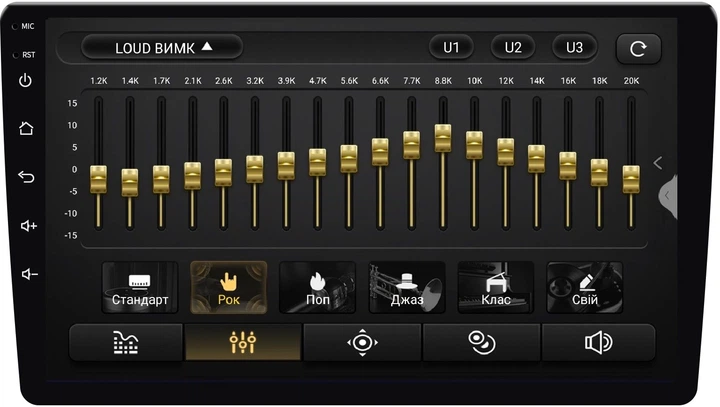Show previous bands with the chevron arrow
The height and width of the screenshot is (407, 720).
658,163
